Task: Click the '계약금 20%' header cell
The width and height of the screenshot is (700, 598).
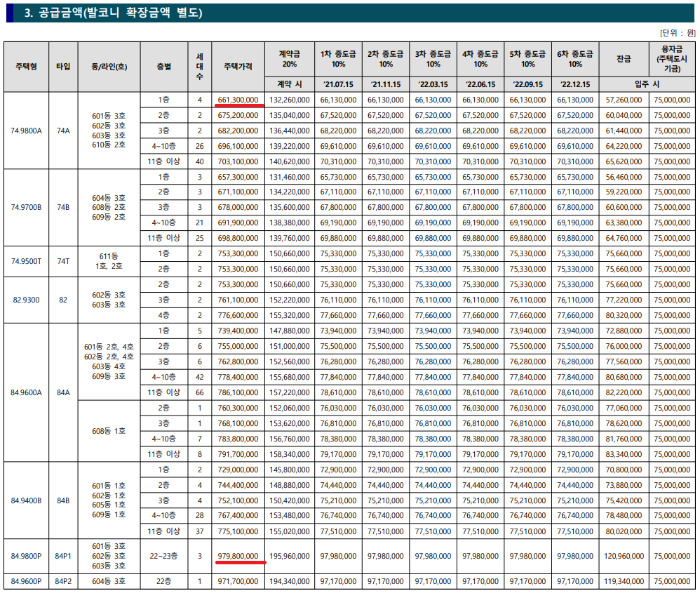Action: click(x=289, y=59)
